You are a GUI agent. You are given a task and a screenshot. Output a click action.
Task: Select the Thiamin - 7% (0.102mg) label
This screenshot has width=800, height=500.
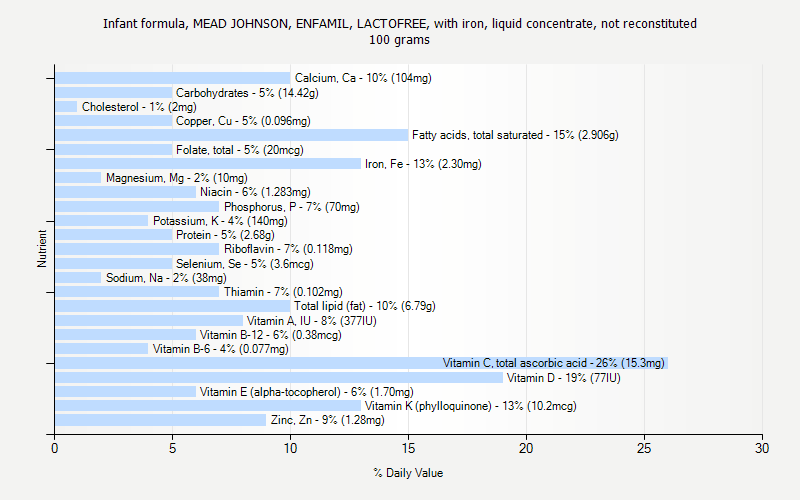click(x=283, y=292)
